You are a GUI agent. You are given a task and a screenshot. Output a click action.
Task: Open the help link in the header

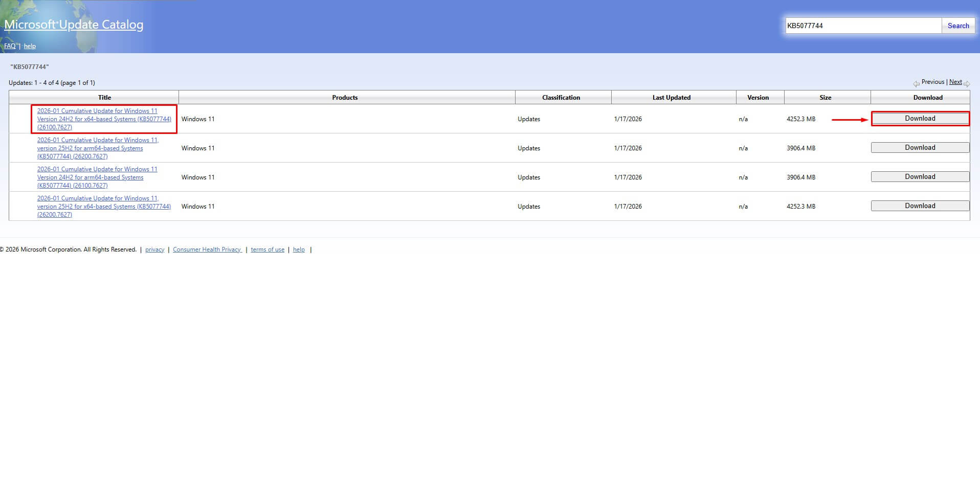point(30,46)
